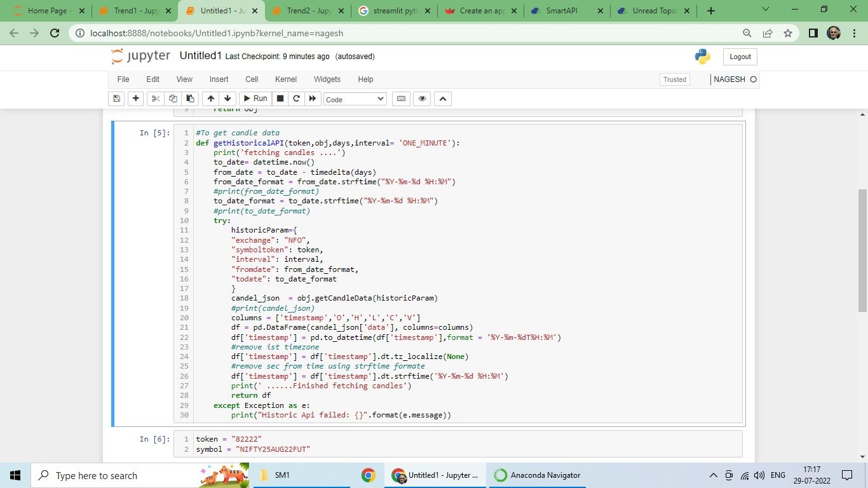Open the Cell menu
Viewport: 868px width, 488px height.
coord(252,79)
